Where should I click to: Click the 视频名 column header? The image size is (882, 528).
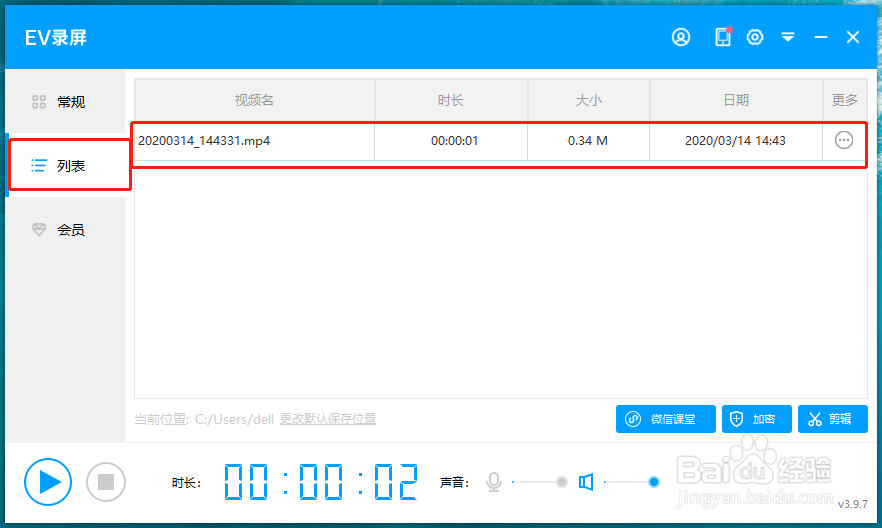[254, 100]
